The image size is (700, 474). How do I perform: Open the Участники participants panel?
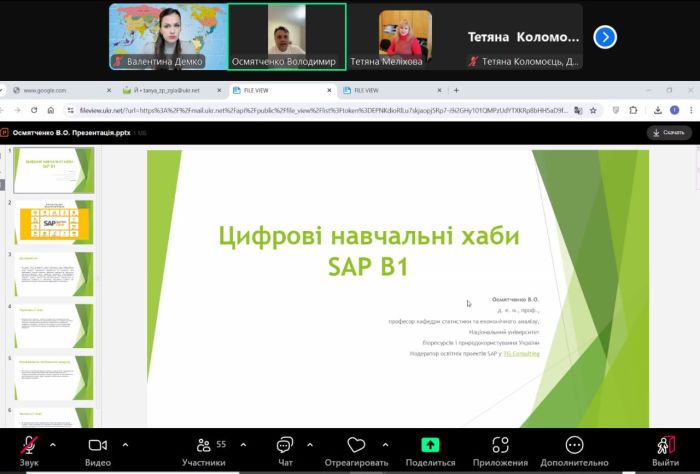[x=204, y=451]
